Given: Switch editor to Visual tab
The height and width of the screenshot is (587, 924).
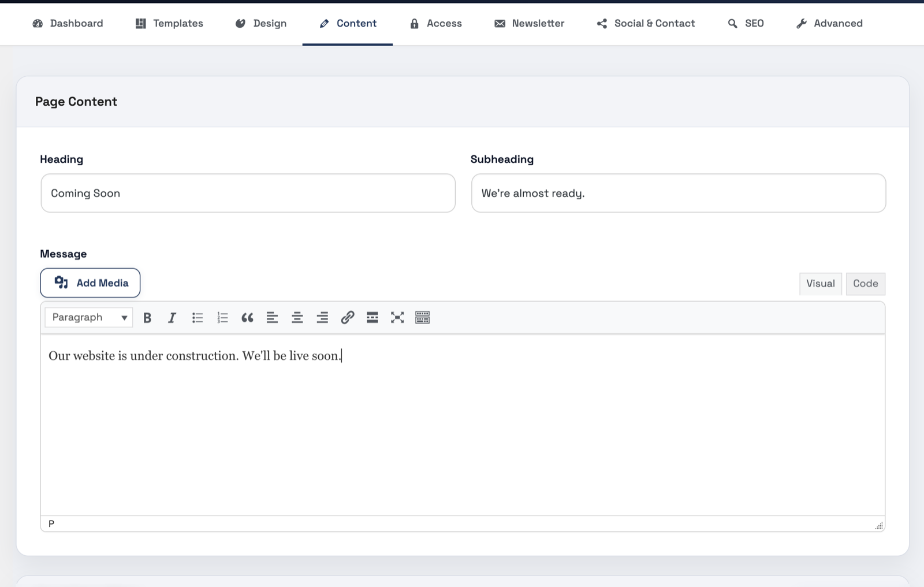Looking at the screenshot, I should click(x=820, y=284).
